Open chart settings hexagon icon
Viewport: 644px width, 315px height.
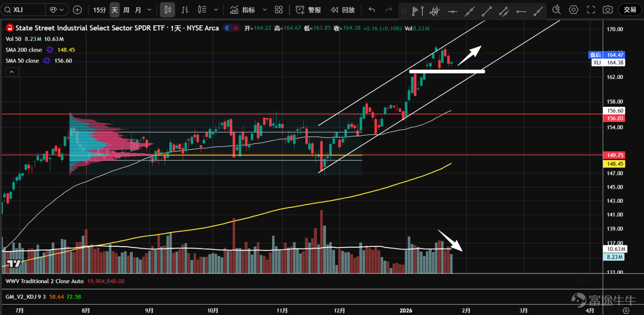coord(574,10)
